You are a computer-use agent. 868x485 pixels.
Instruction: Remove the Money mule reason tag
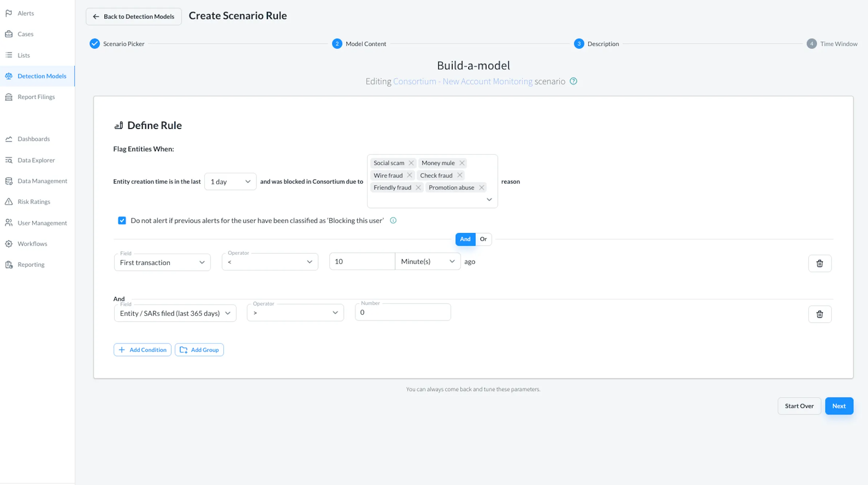462,163
